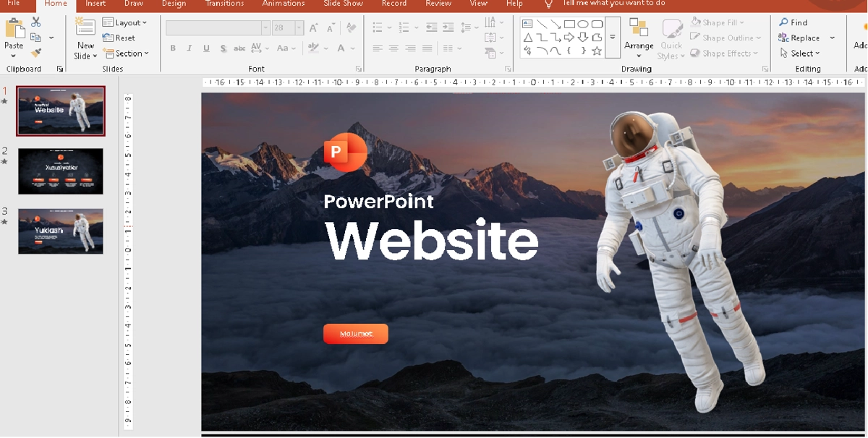Click the Find button
The height and width of the screenshot is (438, 868).
(793, 22)
